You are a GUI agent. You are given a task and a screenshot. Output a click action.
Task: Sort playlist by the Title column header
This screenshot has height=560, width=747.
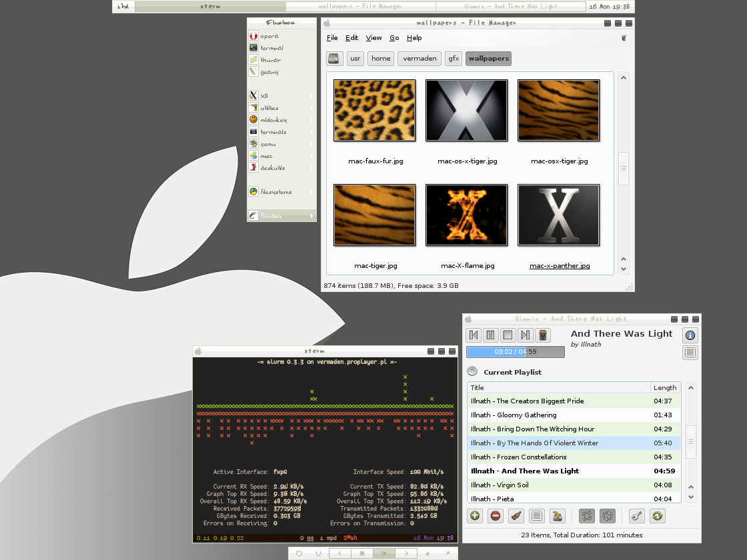coord(559,387)
